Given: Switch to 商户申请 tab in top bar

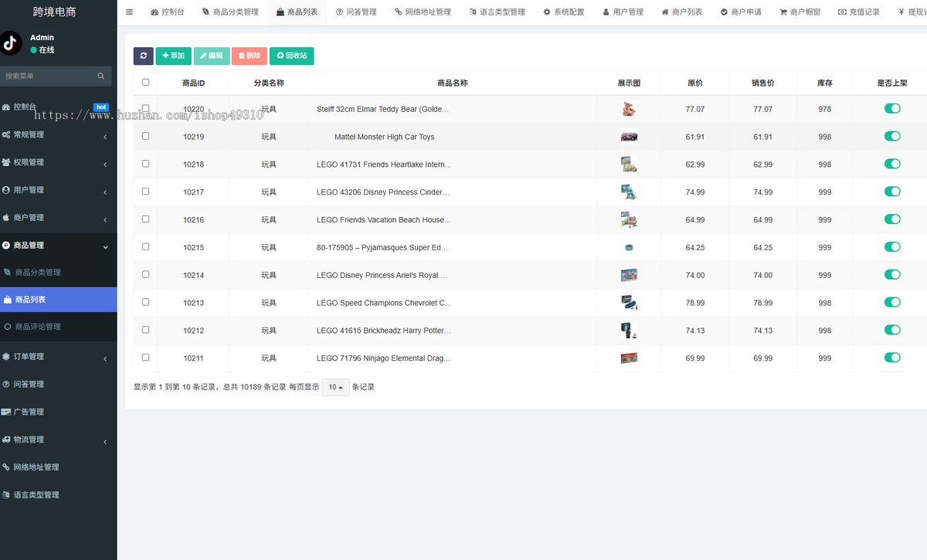Looking at the screenshot, I should (x=741, y=12).
